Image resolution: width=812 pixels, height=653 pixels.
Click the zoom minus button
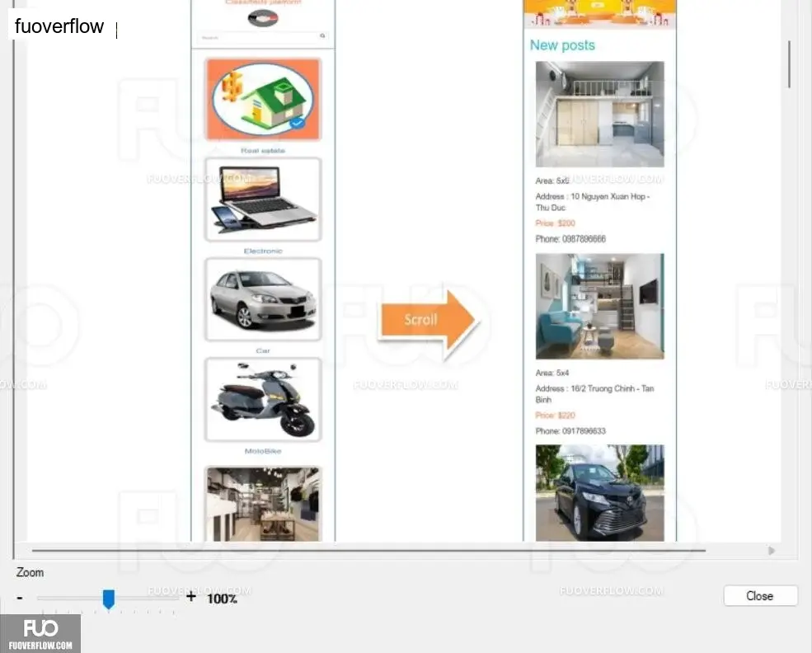coord(20,598)
